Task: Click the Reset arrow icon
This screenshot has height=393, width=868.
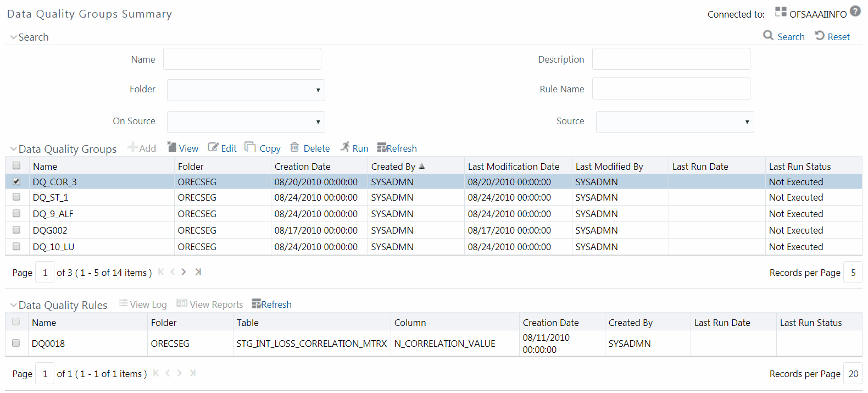Action: click(820, 35)
